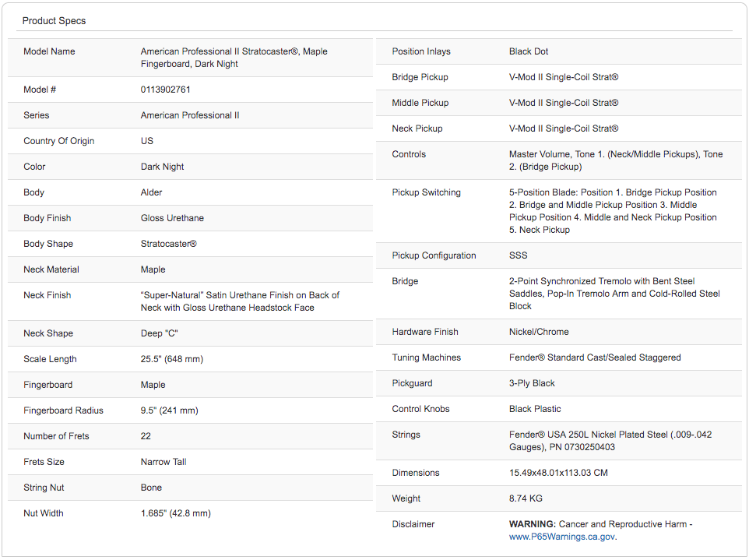This screenshot has width=749, height=560.
Task: Click the model number 0113902761
Action: point(165,90)
